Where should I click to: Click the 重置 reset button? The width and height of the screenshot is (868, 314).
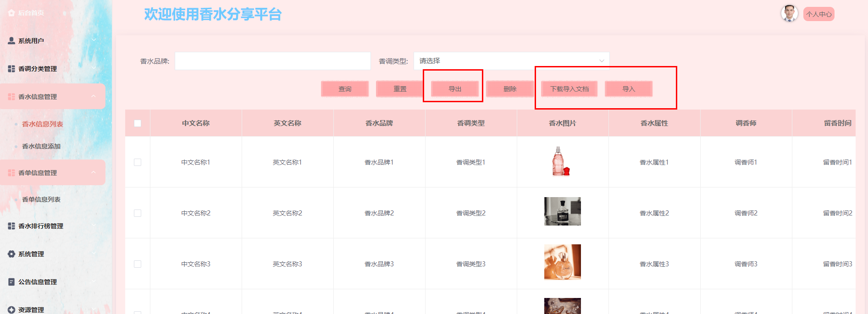[400, 89]
